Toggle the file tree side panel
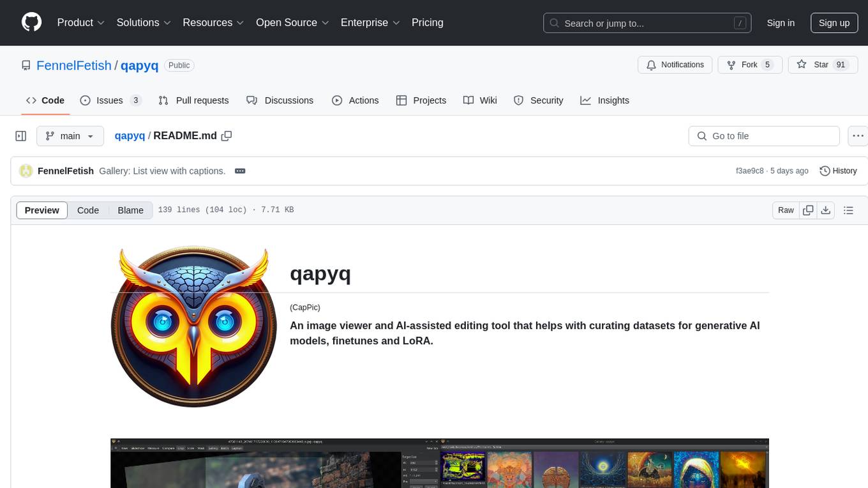This screenshot has width=868, height=488. [x=21, y=136]
